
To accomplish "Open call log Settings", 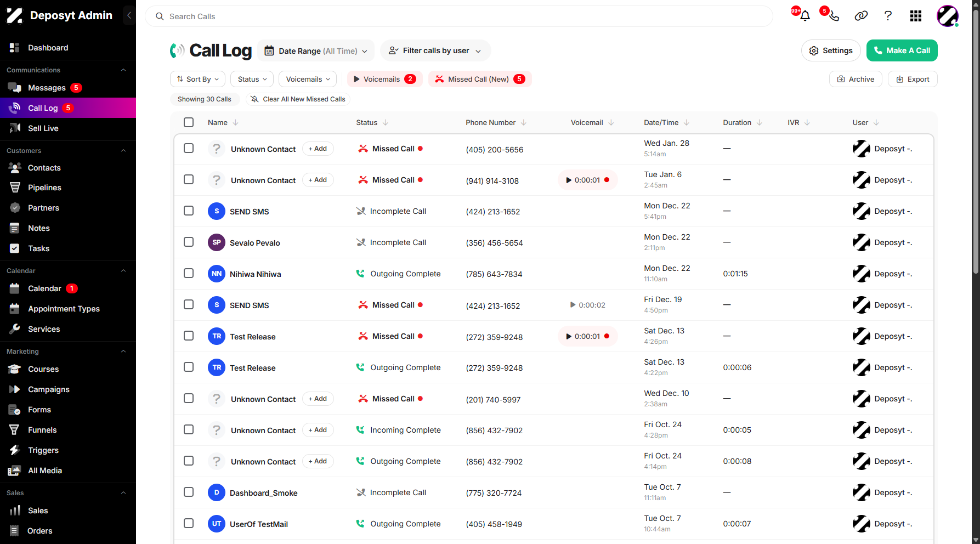I will tap(831, 50).
